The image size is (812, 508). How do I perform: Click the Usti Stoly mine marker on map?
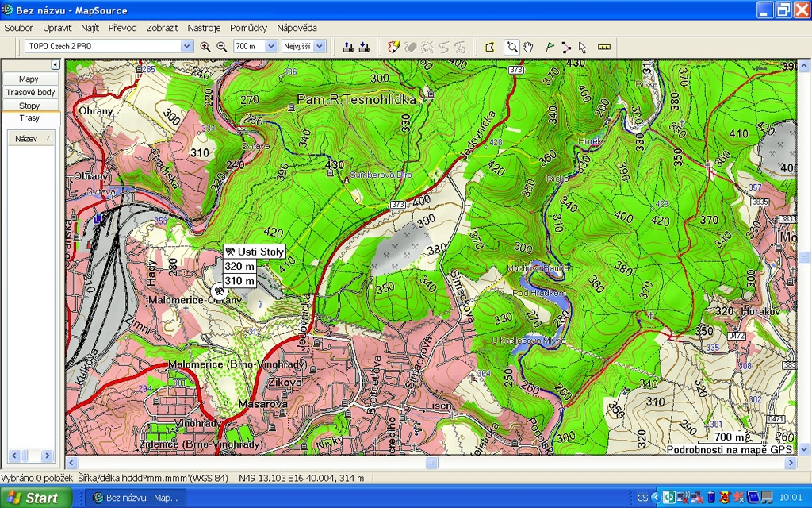[x=220, y=291]
